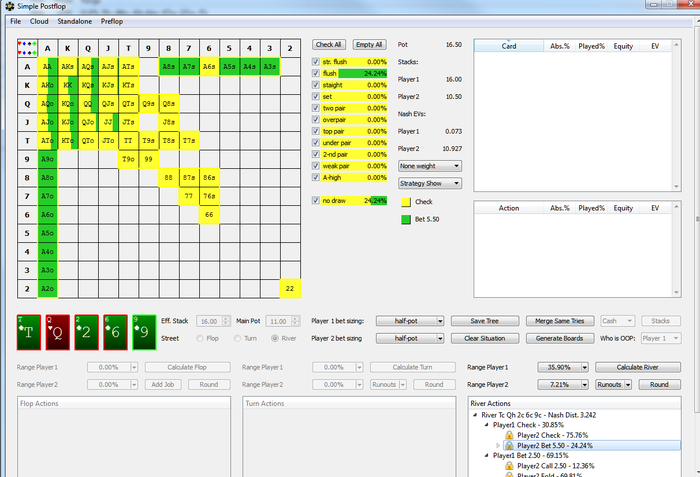Open the File menu

(x=16, y=21)
